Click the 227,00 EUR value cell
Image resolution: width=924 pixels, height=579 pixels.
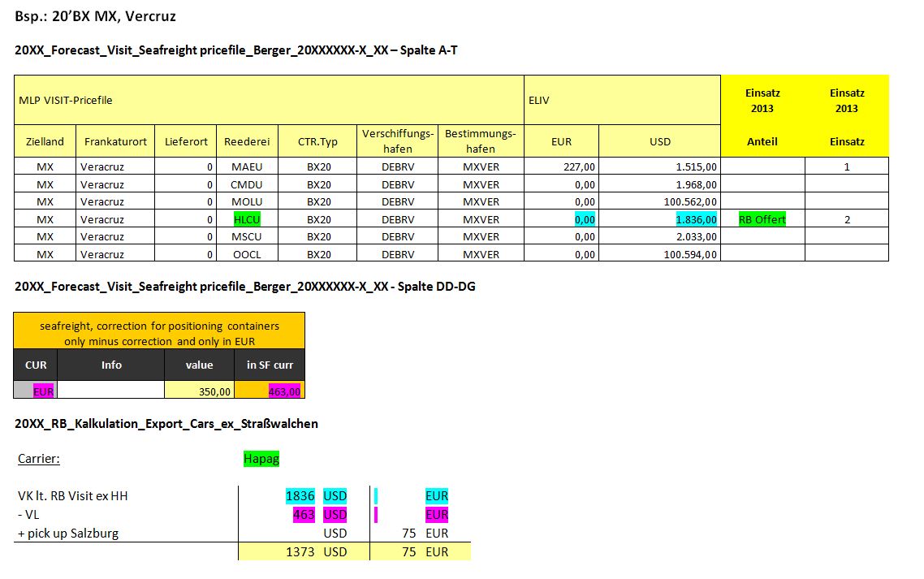(561, 166)
